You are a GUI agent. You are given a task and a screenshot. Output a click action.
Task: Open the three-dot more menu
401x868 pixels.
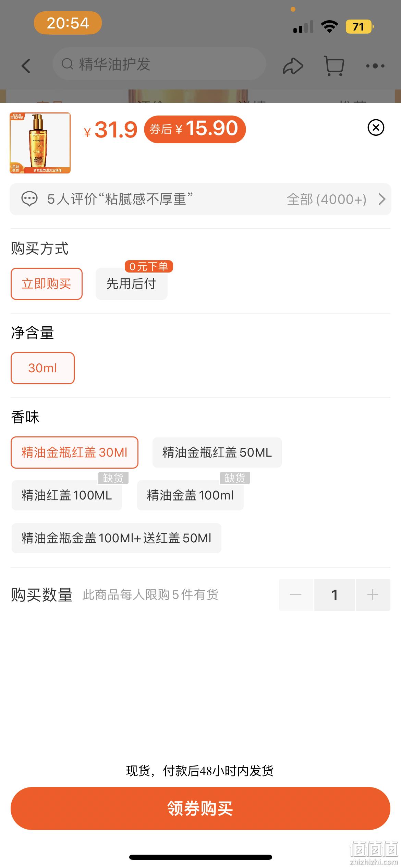tap(375, 66)
